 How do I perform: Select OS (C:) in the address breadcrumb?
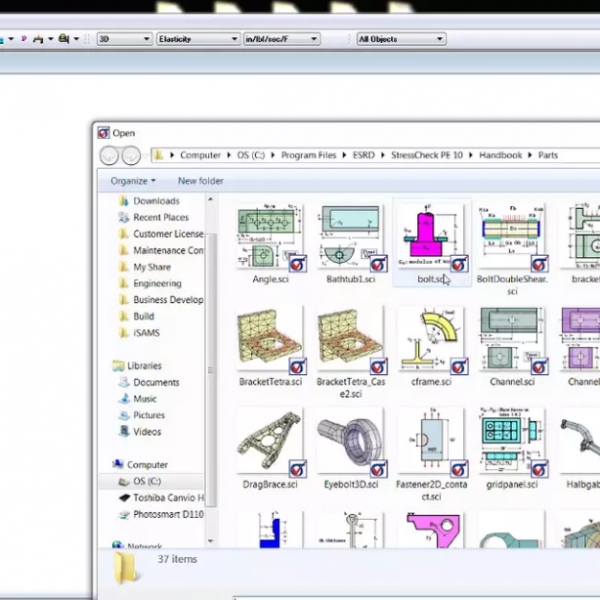[251, 155]
